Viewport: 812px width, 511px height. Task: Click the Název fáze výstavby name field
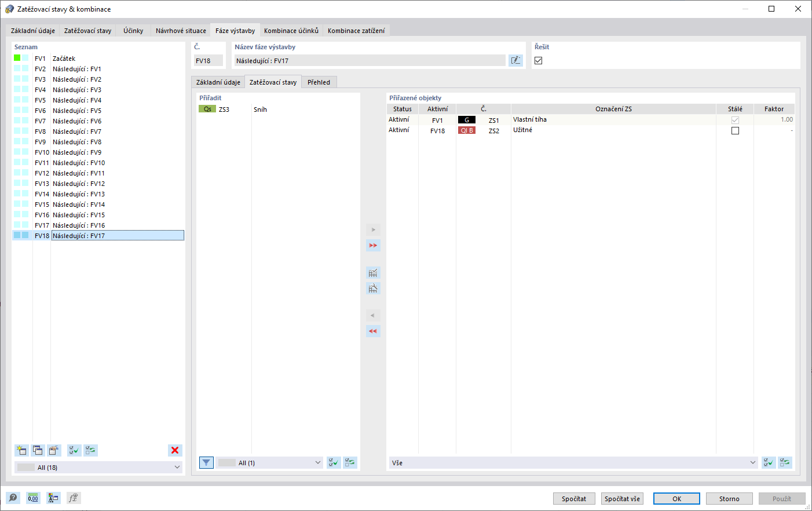[x=370, y=60]
